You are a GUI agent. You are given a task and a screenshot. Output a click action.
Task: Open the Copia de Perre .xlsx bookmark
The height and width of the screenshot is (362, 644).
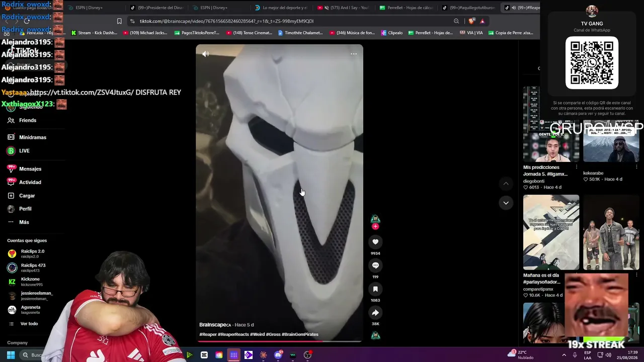coord(510,33)
